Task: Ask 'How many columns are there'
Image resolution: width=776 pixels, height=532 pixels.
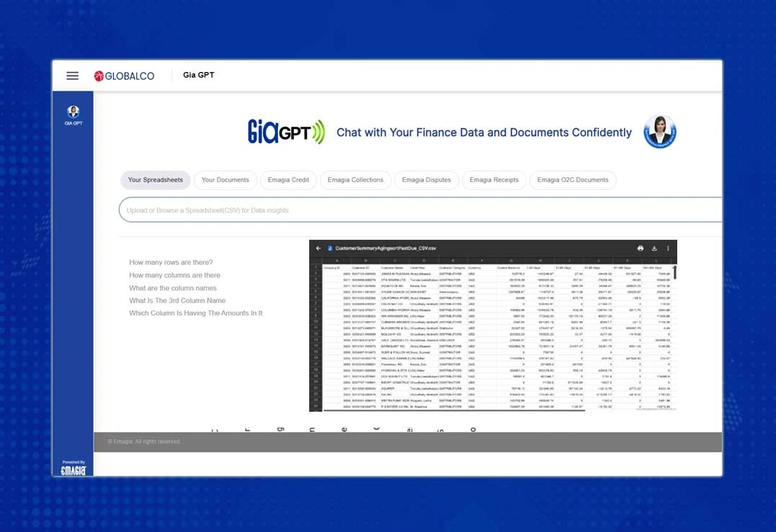Action: pyautogui.click(x=174, y=276)
